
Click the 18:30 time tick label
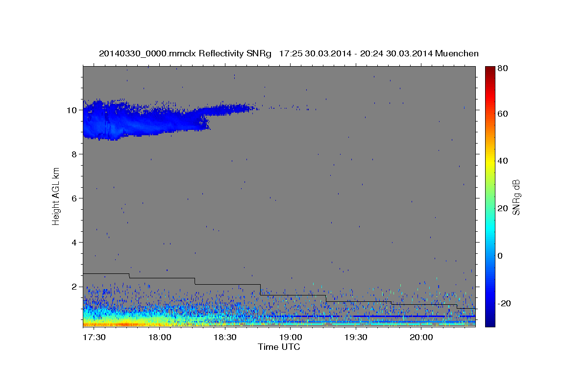click(x=225, y=337)
